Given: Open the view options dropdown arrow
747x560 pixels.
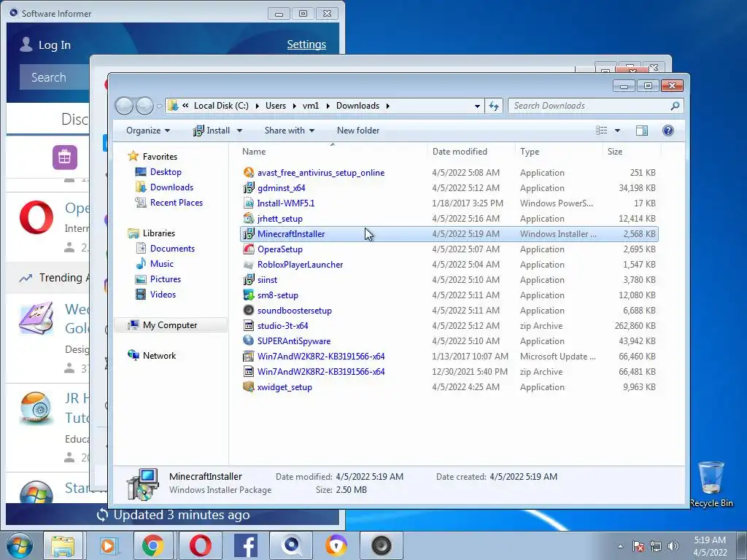Looking at the screenshot, I should tap(617, 131).
